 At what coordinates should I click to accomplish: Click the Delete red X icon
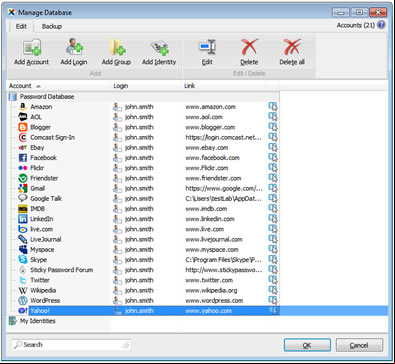249,47
